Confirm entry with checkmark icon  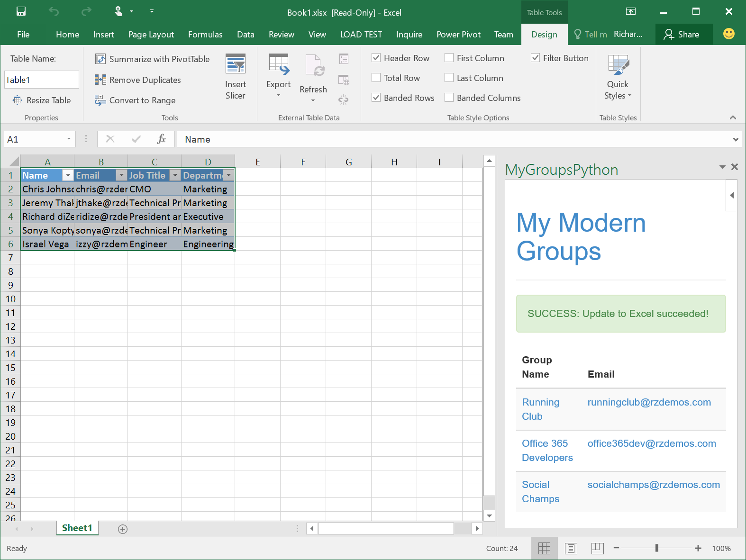coord(136,139)
